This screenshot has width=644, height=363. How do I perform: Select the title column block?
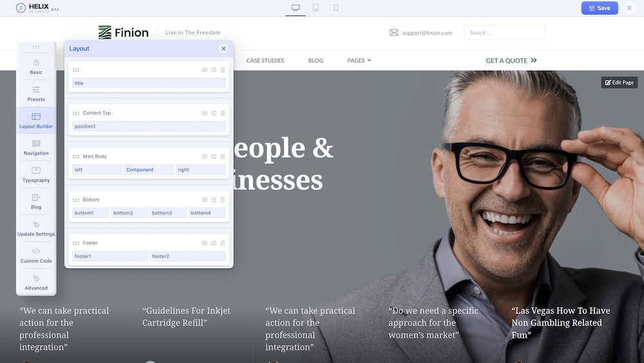(149, 83)
